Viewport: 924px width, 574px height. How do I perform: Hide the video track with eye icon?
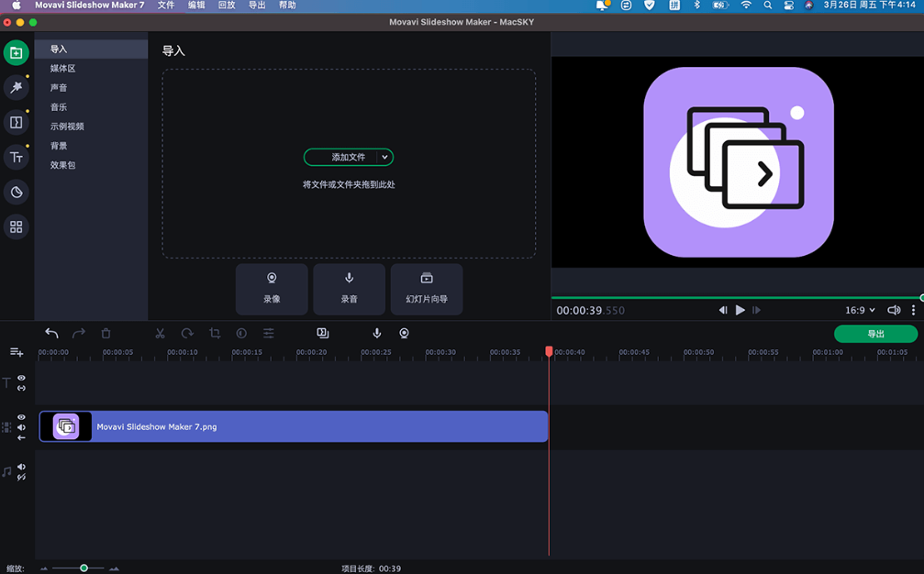(21, 417)
